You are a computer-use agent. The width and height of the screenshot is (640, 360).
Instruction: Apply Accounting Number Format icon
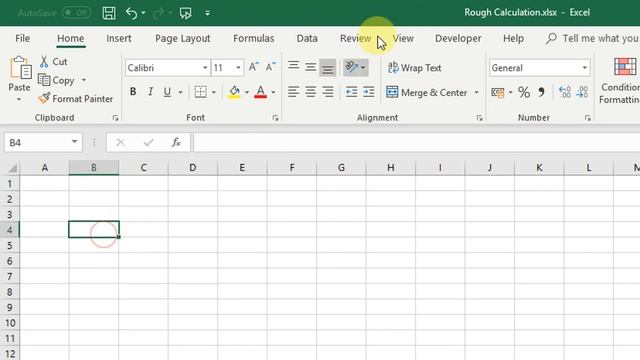(x=498, y=93)
